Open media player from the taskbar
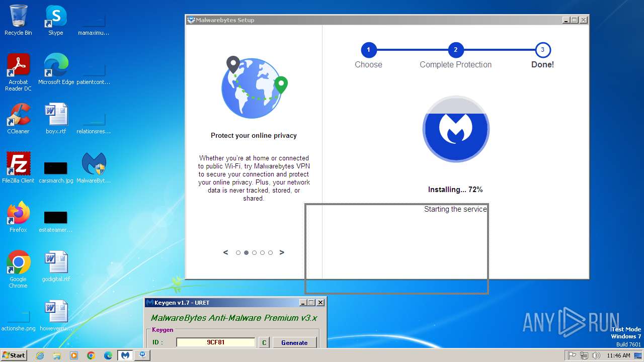 click(x=74, y=355)
